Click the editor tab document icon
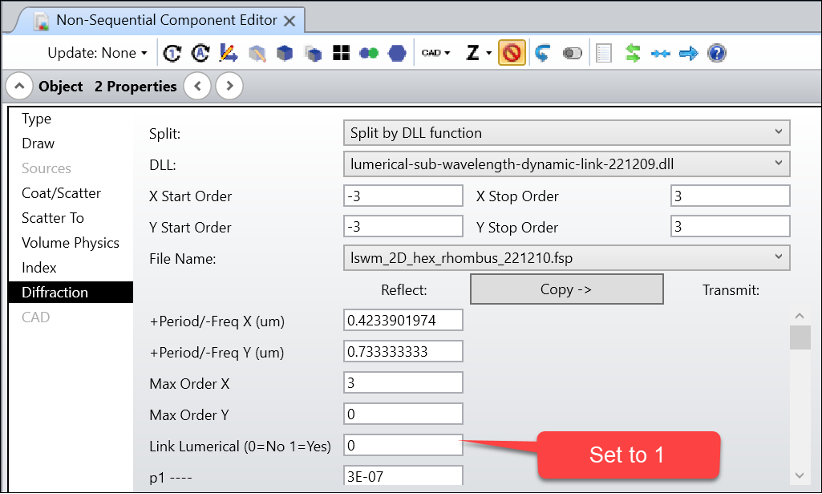The width and height of the screenshot is (822, 494). [x=41, y=21]
